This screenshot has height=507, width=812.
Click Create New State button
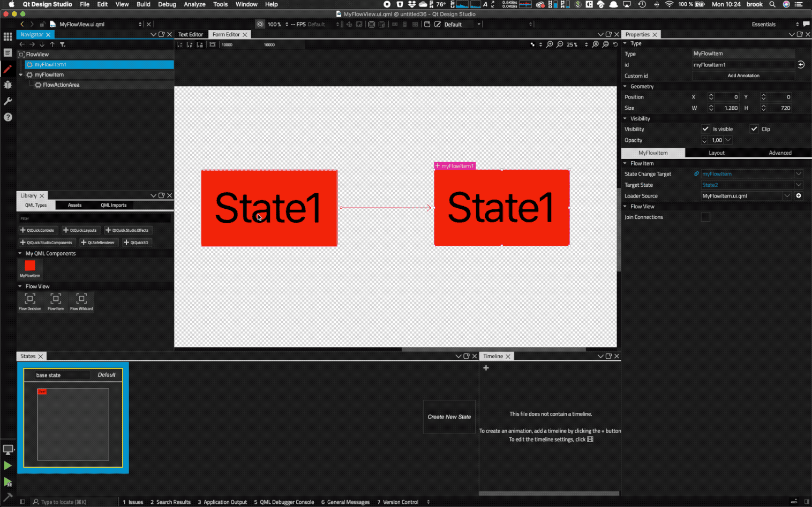click(x=449, y=417)
